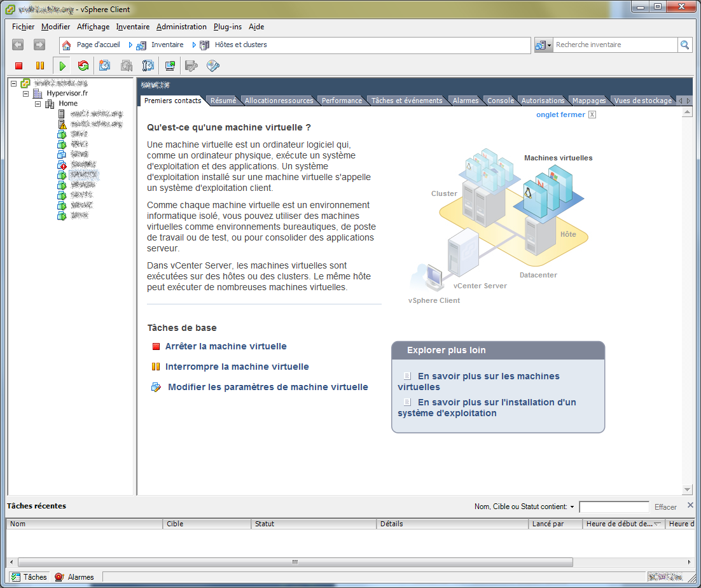
Task: Launch the virtual machine console toolbar icon
Action: point(170,66)
